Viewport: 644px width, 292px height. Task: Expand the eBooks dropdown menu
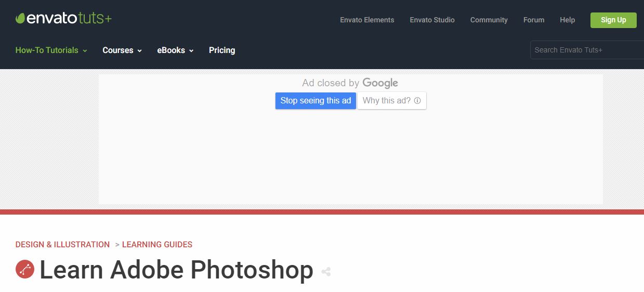[x=175, y=50]
